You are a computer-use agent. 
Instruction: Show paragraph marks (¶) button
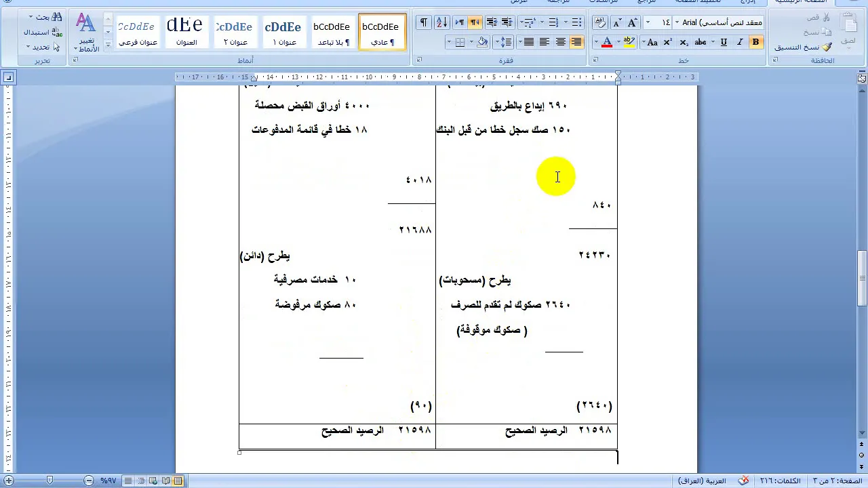point(423,22)
